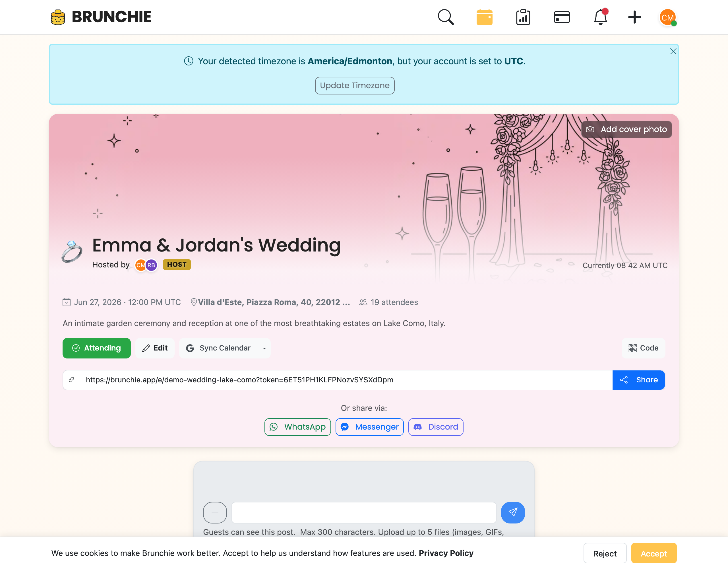Open the search magnifier icon

(446, 17)
